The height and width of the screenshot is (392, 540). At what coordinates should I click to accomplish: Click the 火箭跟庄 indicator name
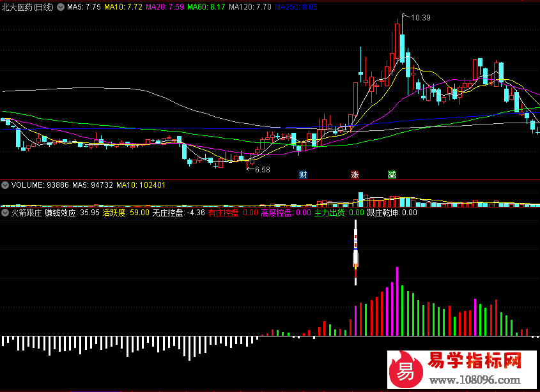[x=26, y=213]
